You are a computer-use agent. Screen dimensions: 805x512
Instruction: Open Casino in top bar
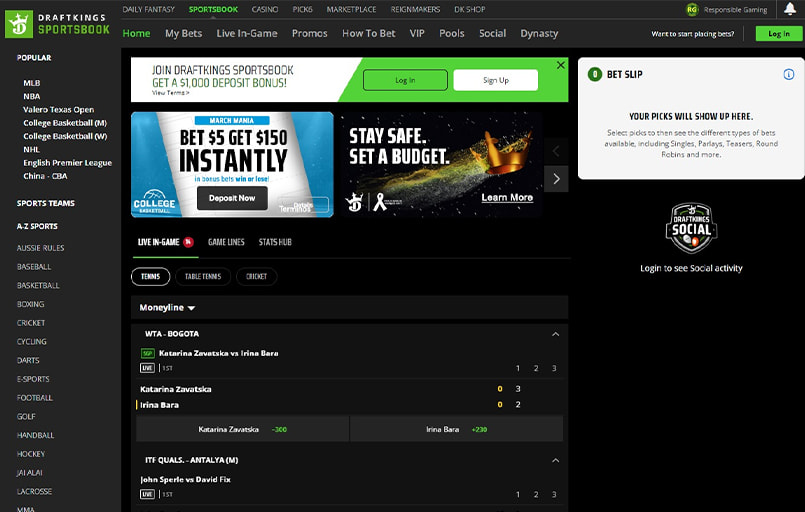coord(265,9)
